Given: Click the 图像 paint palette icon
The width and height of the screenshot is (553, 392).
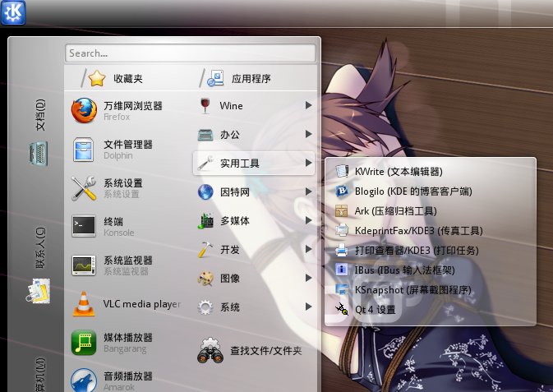Looking at the screenshot, I should pyautogui.click(x=205, y=279).
